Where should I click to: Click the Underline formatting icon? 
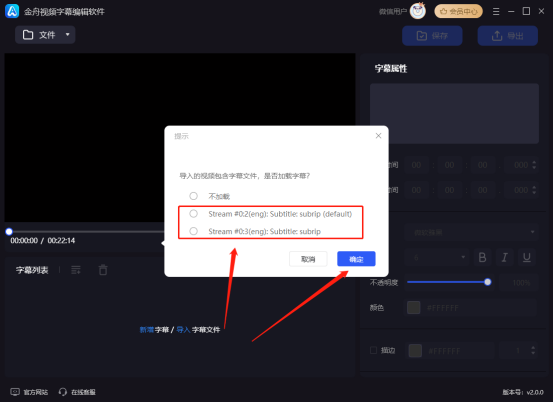526,257
